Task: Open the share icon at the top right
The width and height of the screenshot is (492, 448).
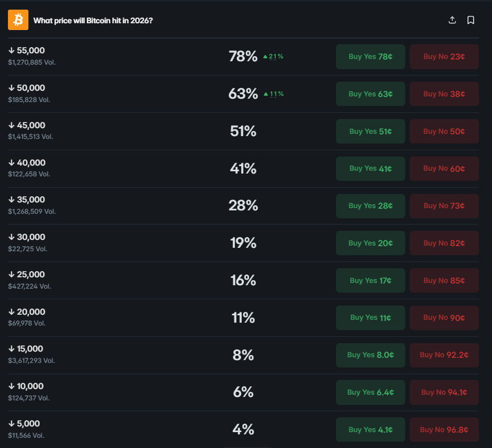Action: (x=452, y=19)
